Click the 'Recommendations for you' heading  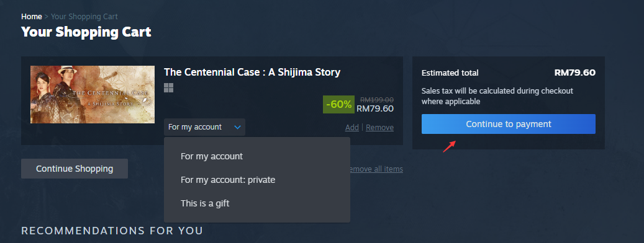(112, 231)
